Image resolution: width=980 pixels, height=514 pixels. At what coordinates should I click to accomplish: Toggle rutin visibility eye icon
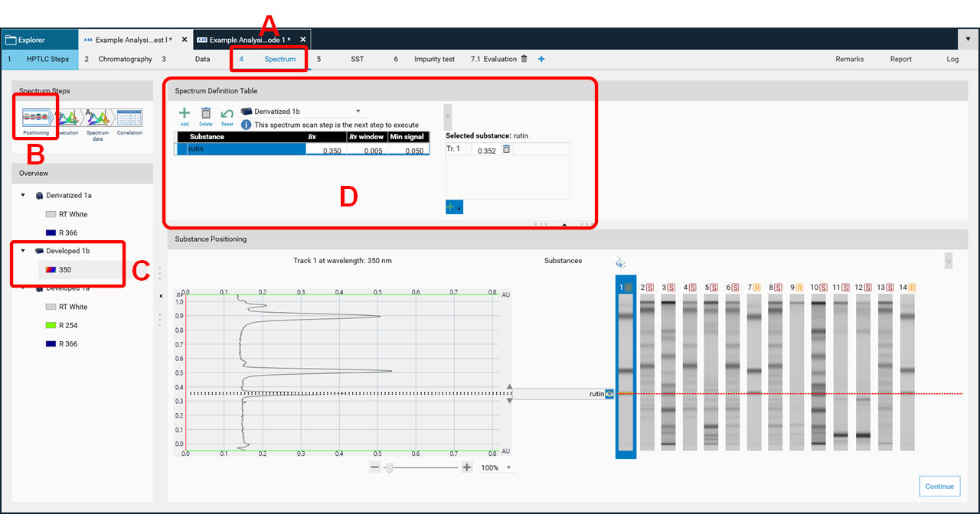point(609,394)
